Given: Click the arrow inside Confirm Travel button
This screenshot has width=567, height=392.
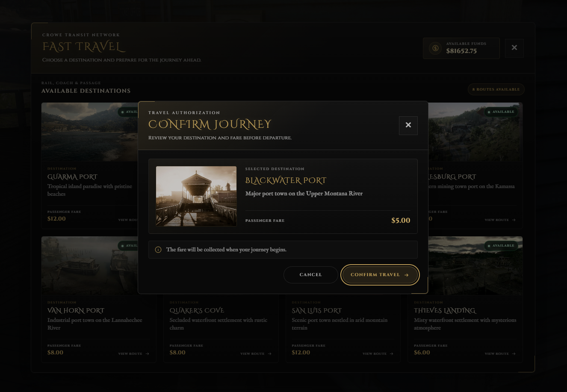Looking at the screenshot, I should click(x=406, y=275).
